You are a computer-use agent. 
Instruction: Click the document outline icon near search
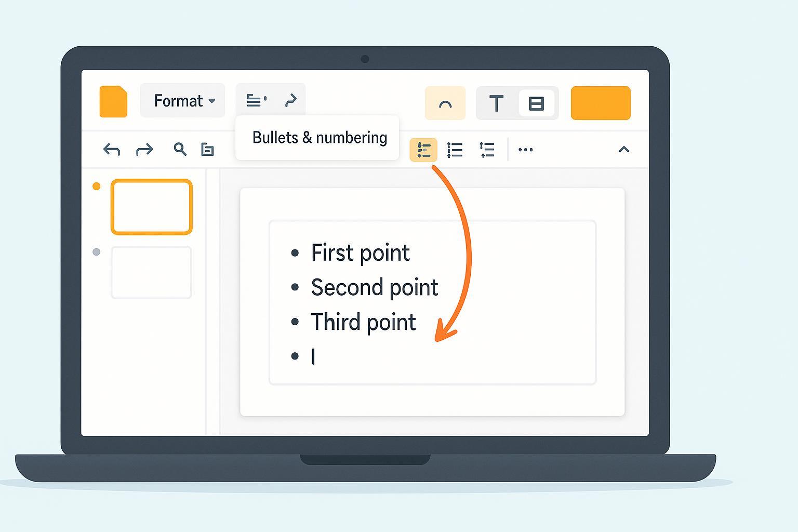(x=207, y=150)
